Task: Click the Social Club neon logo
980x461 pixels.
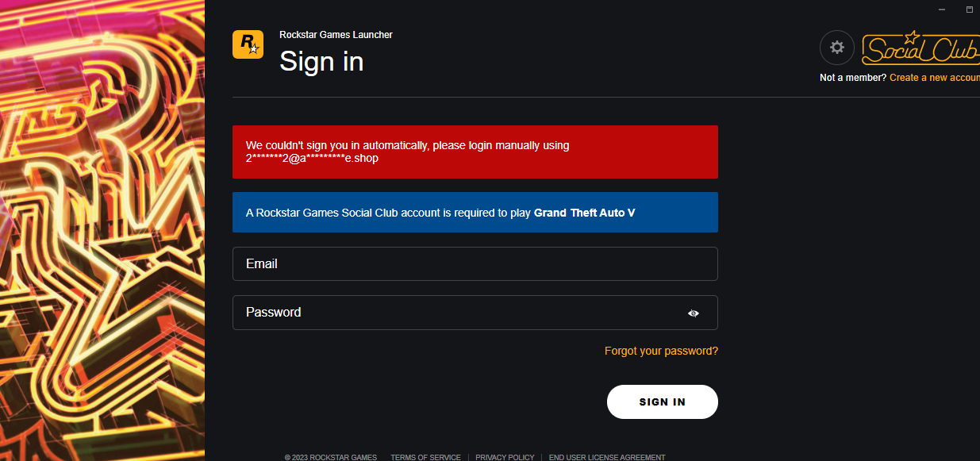Action: click(x=920, y=48)
